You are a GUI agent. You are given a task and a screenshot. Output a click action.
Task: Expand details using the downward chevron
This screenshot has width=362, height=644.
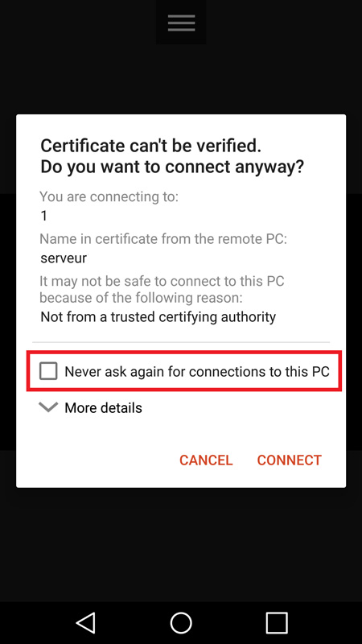tap(48, 407)
